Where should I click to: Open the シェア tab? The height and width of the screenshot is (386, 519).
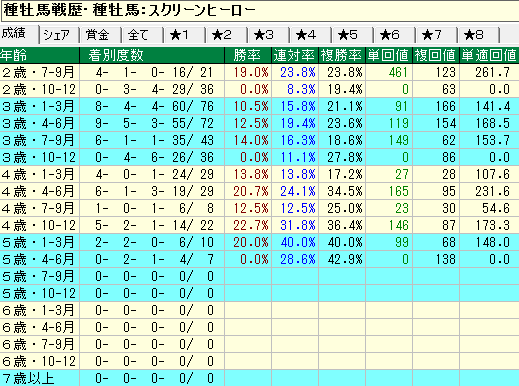click(x=59, y=35)
